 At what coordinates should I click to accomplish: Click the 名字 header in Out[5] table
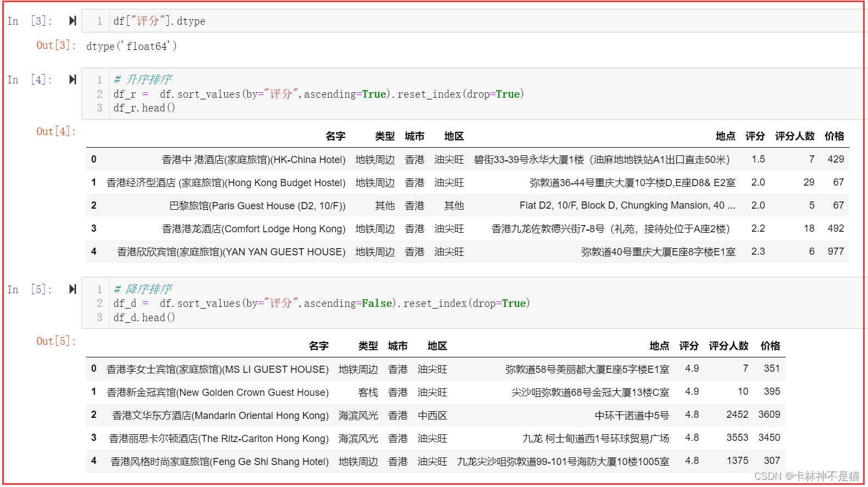pos(319,346)
